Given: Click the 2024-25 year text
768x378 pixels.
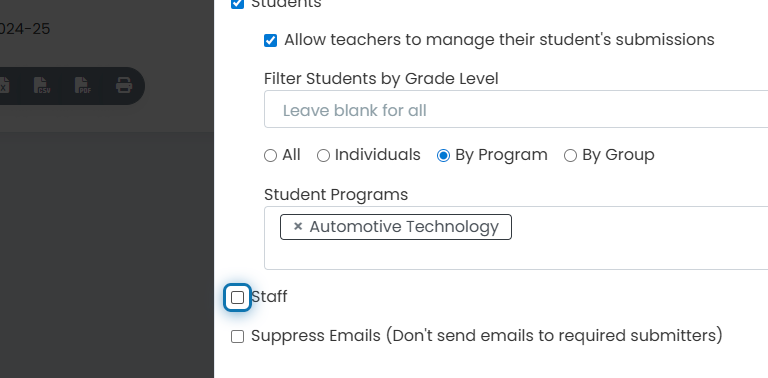Looking at the screenshot, I should (25, 29).
